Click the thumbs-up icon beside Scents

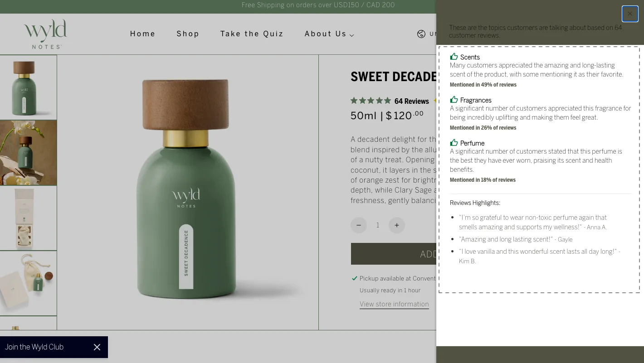pos(454,57)
